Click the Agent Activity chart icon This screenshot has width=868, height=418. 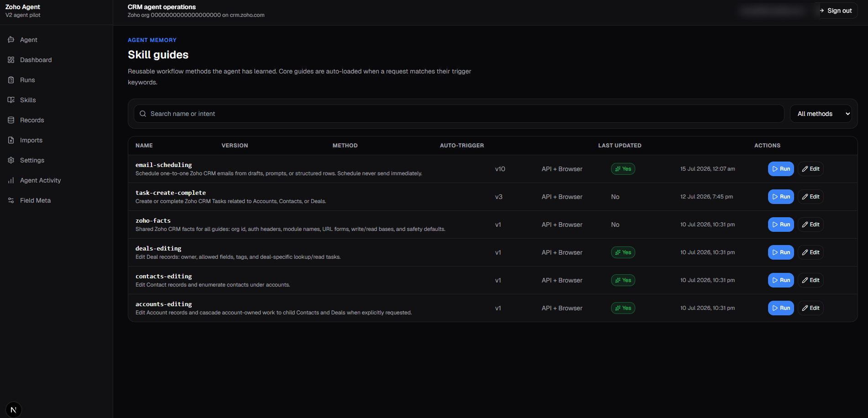(x=11, y=180)
